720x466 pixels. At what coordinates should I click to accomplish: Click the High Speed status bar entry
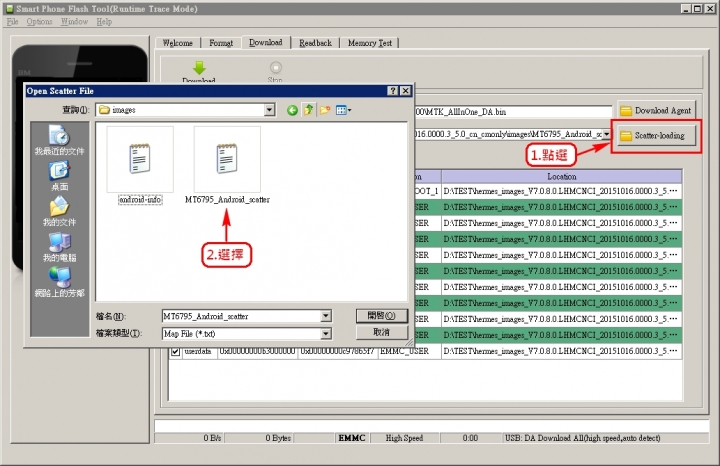click(404, 438)
